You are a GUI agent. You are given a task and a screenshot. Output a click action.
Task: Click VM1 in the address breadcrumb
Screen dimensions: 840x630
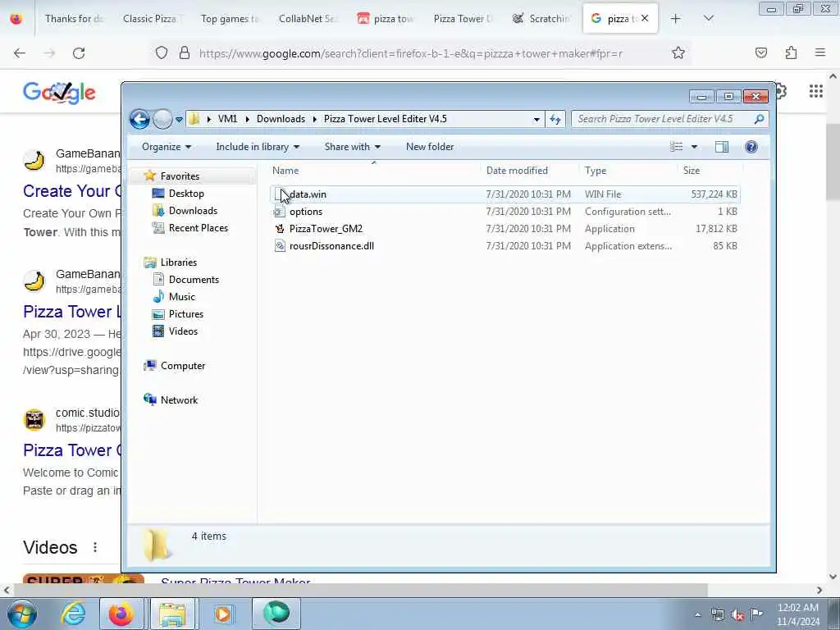click(x=227, y=119)
